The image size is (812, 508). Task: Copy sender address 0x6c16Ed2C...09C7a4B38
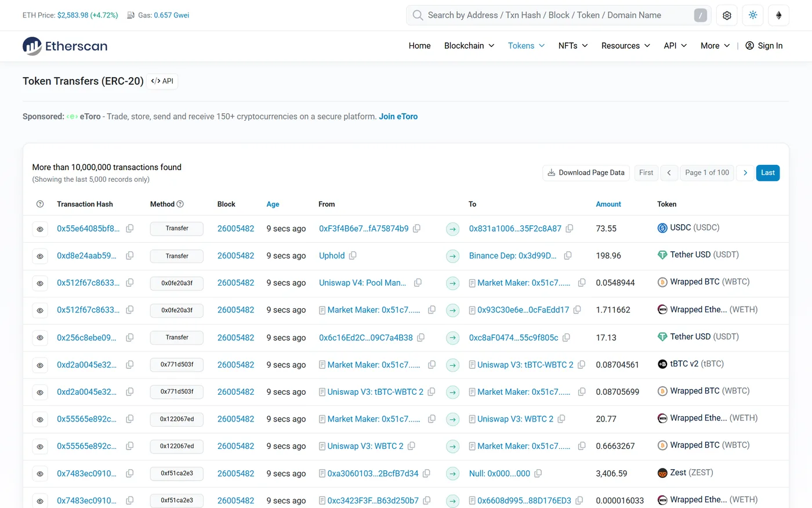click(x=421, y=337)
